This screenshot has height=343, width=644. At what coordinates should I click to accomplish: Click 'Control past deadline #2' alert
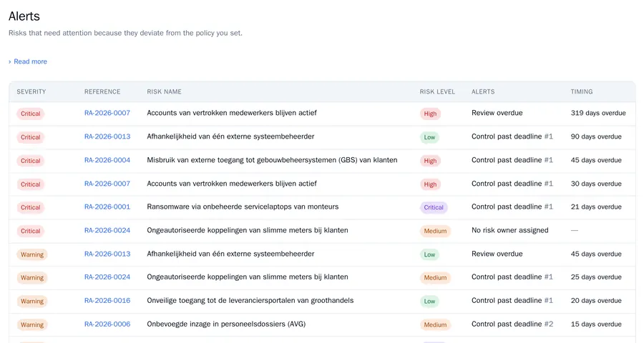coord(512,324)
